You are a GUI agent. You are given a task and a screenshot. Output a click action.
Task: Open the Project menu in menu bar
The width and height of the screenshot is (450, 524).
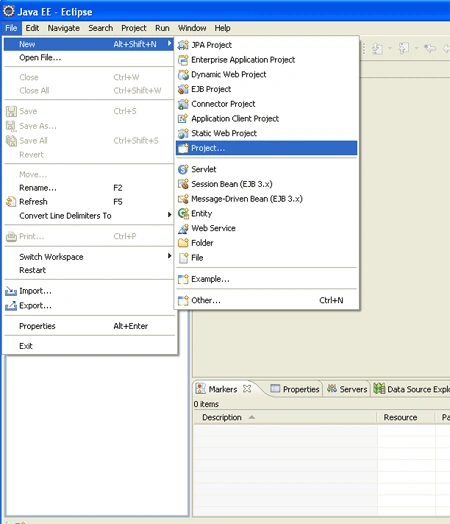click(x=134, y=28)
